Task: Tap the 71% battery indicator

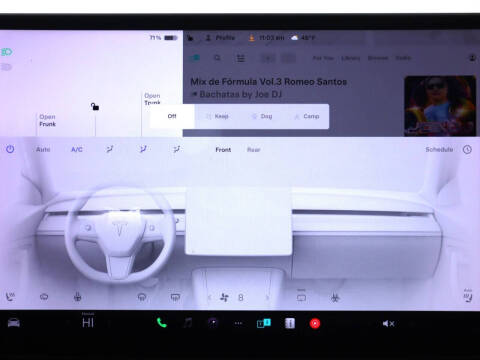Action: tap(163, 38)
